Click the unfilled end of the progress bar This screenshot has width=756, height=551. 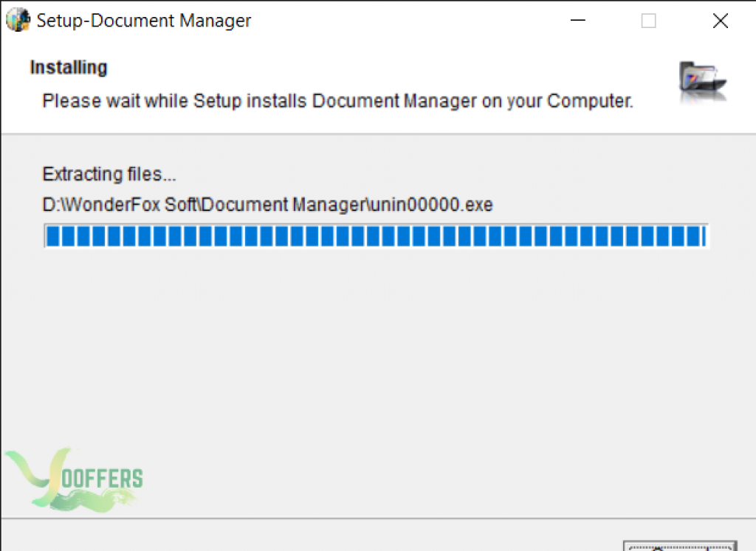(x=707, y=236)
